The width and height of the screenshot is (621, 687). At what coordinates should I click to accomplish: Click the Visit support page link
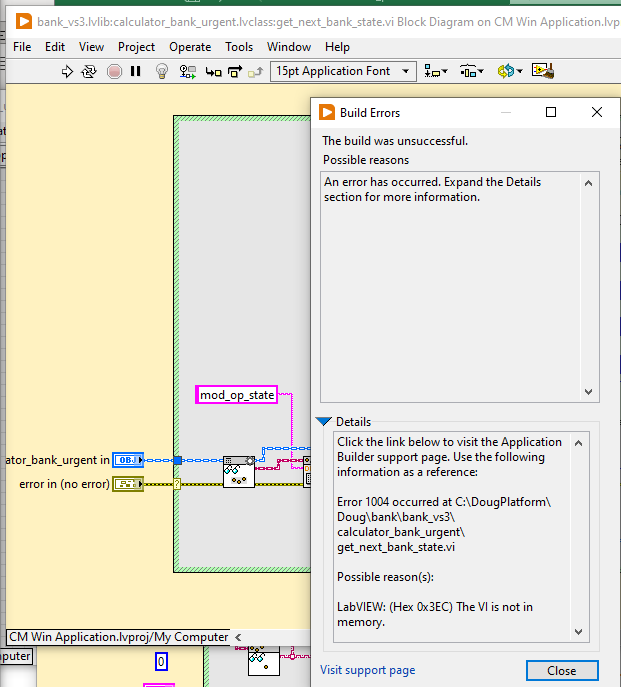pos(367,670)
